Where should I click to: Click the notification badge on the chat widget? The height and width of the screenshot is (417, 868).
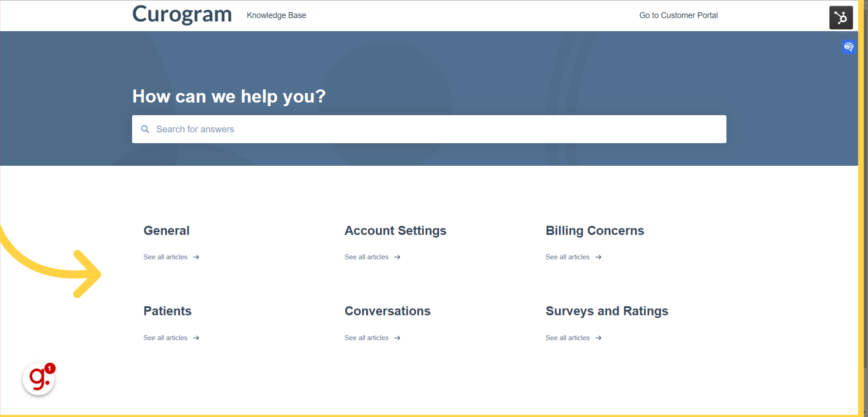coord(50,368)
